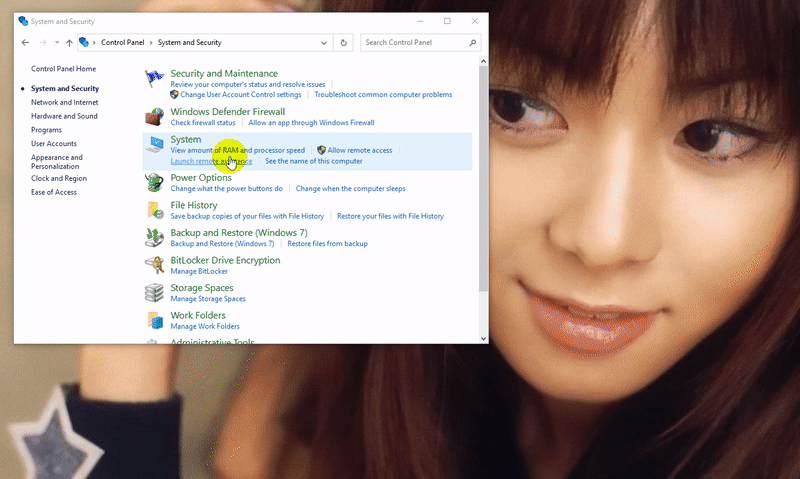Go back with the back arrow
The image size is (800, 479).
click(25, 42)
